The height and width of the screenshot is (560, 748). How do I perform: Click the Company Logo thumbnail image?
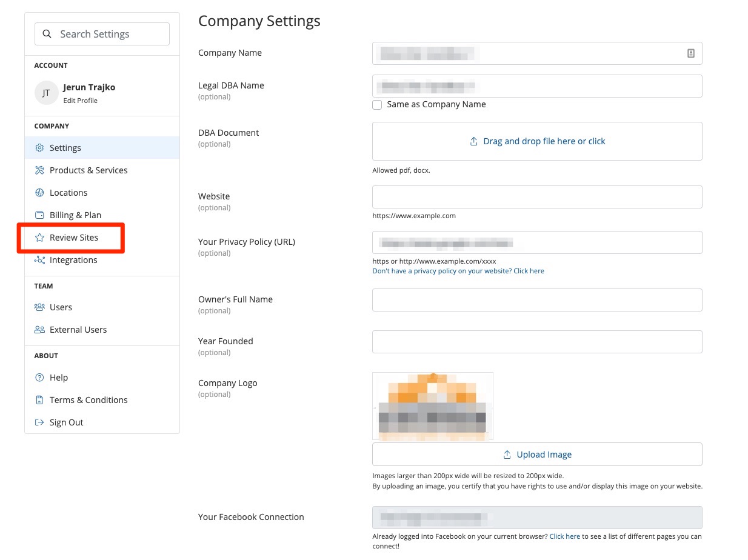432,405
